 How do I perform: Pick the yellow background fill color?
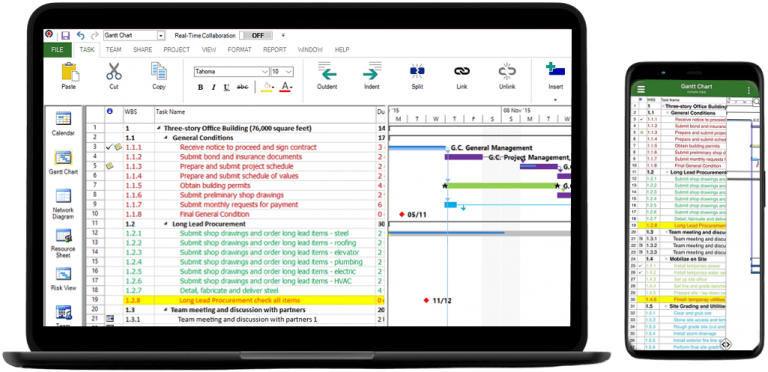tap(267, 87)
